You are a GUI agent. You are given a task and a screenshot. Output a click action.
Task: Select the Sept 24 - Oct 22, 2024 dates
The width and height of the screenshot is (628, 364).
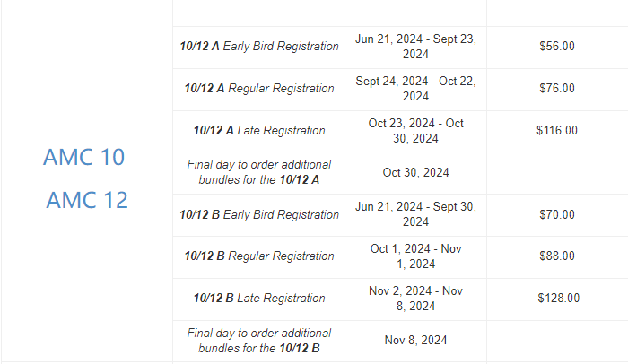pyautogui.click(x=415, y=89)
